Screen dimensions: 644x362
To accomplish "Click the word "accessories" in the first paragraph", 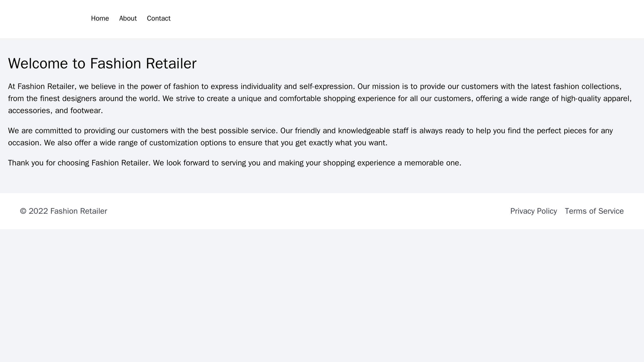I will click(28, 110).
